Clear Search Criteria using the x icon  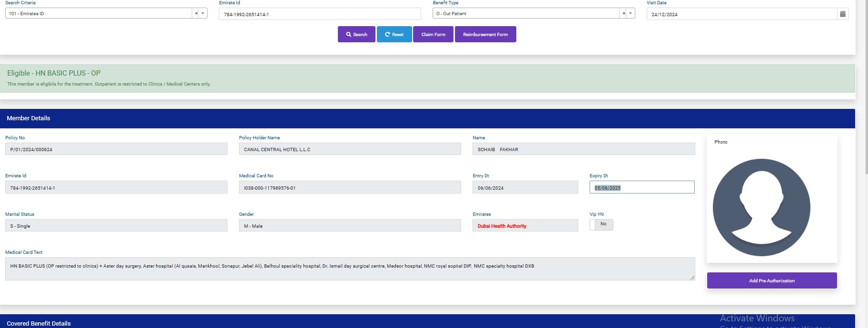pyautogui.click(x=196, y=13)
